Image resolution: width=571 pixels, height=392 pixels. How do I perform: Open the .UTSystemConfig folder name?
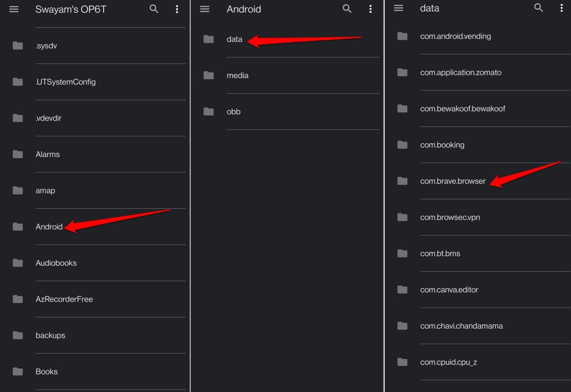[x=66, y=82]
